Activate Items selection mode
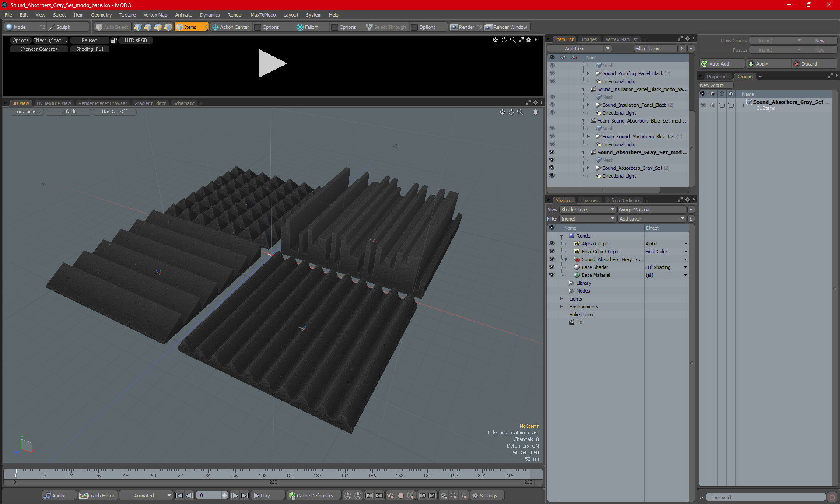Image resolution: width=840 pixels, height=504 pixels. [191, 27]
